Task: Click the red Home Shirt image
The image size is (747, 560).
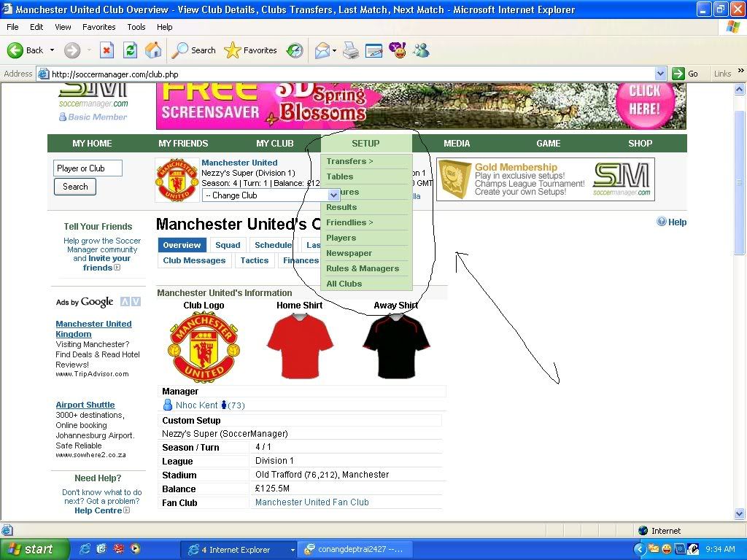Action: (300, 346)
